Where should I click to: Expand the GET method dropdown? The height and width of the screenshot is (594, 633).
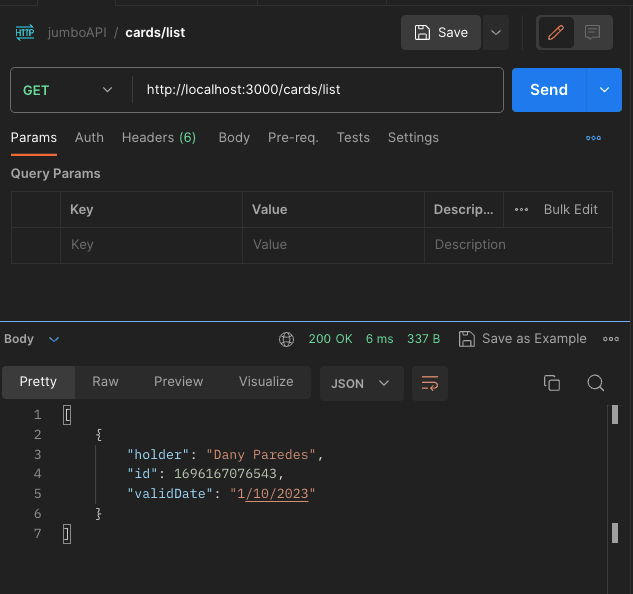pyautogui.click(x=107, y=90)
